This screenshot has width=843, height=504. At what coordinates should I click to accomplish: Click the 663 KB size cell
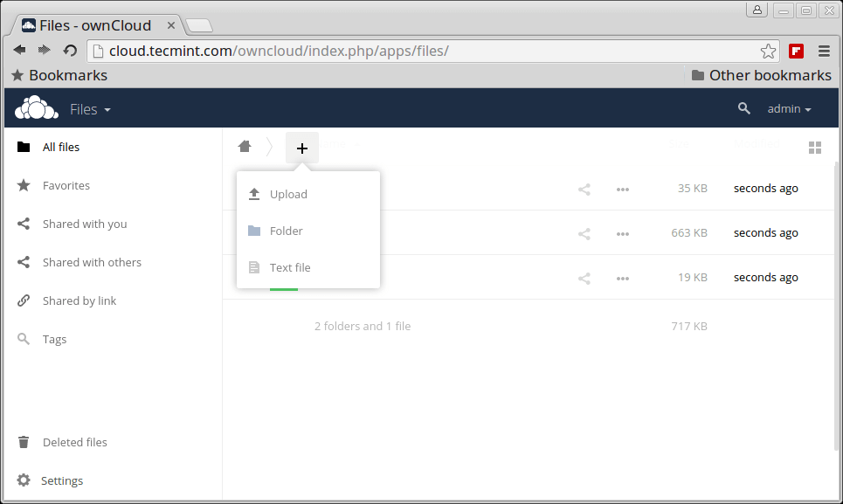[x=689, y=233]
